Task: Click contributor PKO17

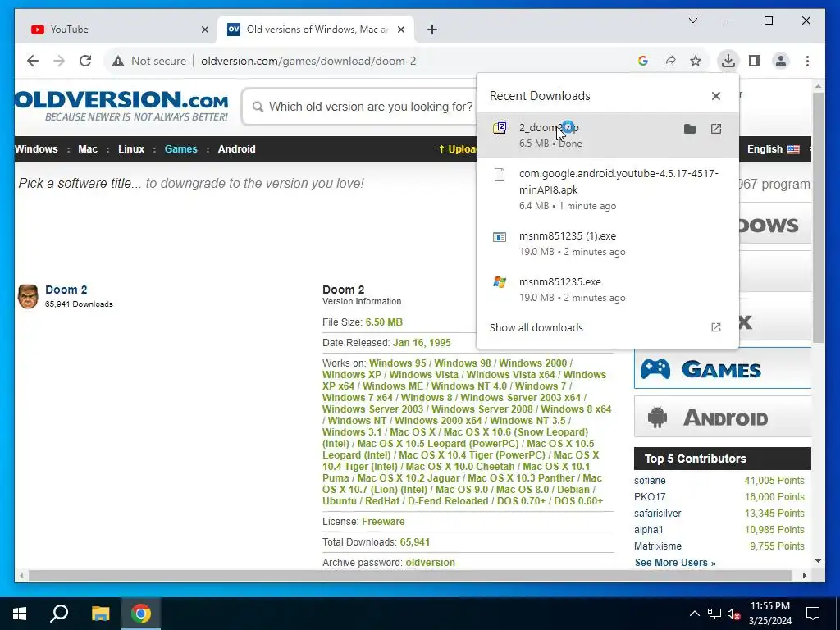Action: pyautogui.click(x=650, y=496)
